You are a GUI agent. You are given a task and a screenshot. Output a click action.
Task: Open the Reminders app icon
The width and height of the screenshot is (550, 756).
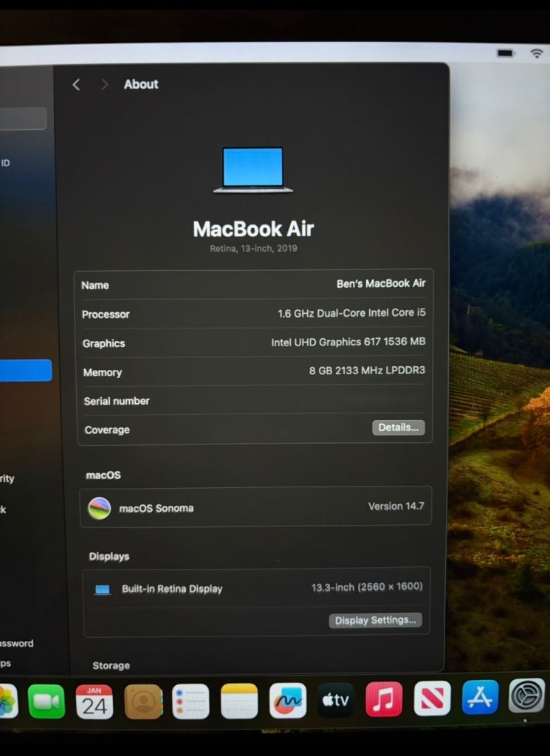click(190, 701)
